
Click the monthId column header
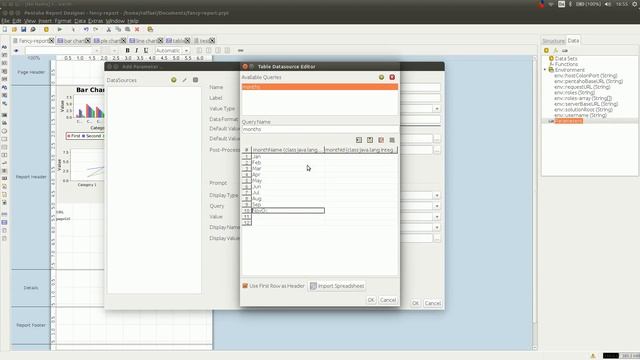click(x=361, y=150)
